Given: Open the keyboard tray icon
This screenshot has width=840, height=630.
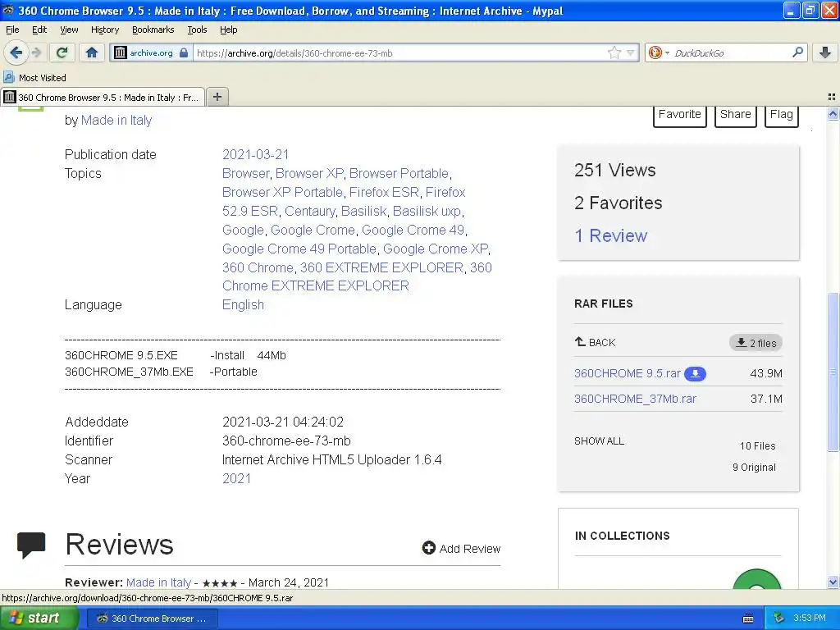Looking at the screenshot, I should (x=748, y=619).
